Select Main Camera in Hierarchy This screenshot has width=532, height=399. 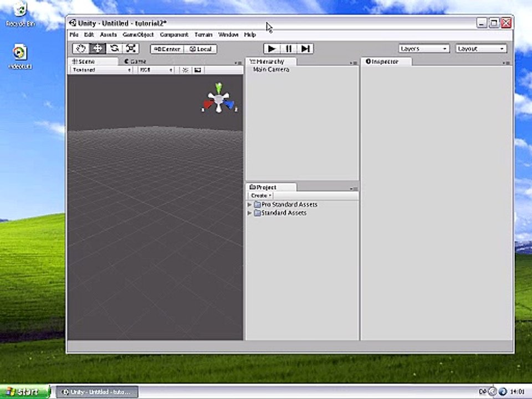pyautogui.click(x=271, y=70)
